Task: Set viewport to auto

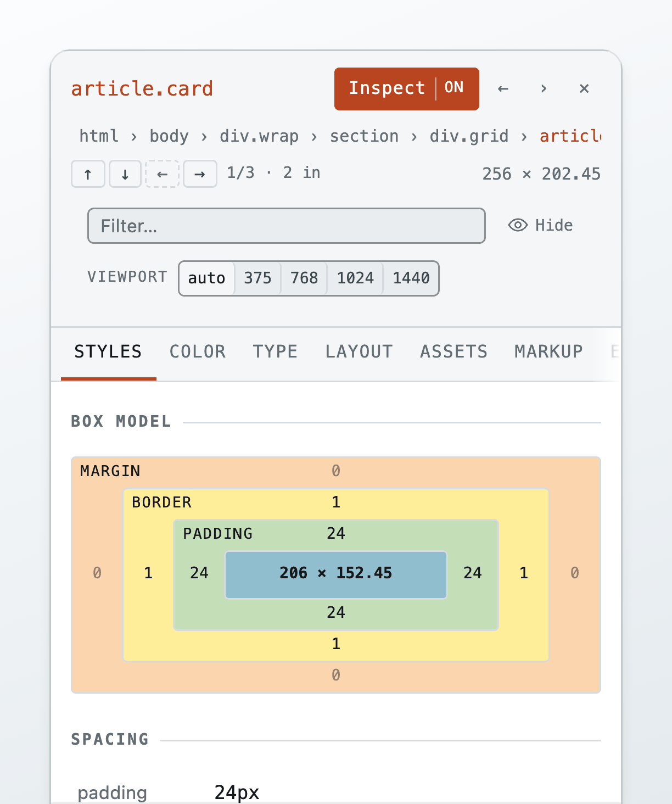Action: pos(207,278)
